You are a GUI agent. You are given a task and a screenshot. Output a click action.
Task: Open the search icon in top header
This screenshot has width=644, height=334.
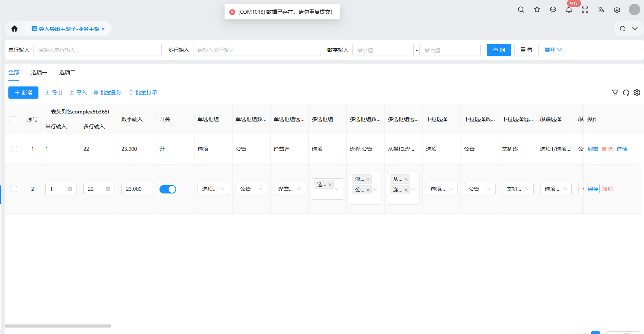tap(521, 10)
